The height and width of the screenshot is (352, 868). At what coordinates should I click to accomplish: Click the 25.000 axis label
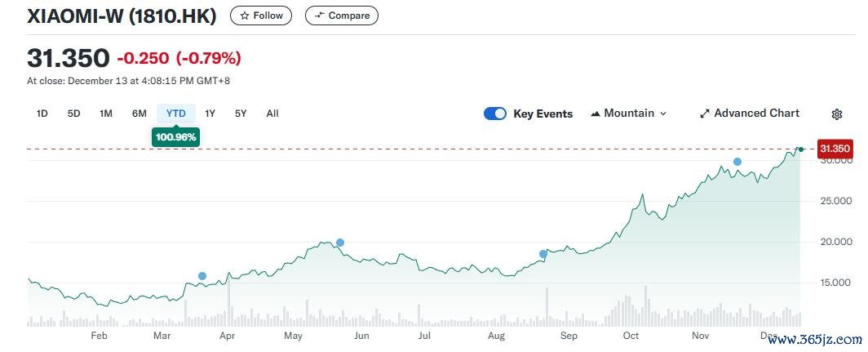click(x=835, y=201)
